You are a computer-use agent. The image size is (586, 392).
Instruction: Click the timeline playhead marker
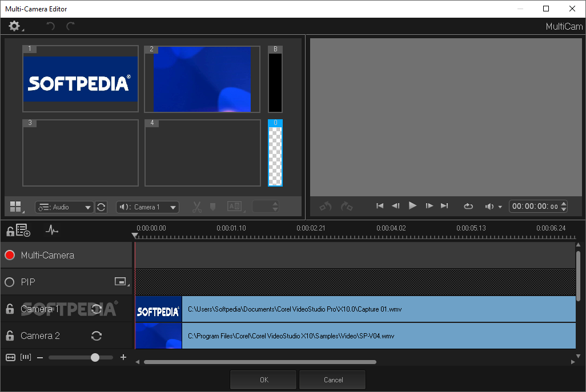pos(135,236)
